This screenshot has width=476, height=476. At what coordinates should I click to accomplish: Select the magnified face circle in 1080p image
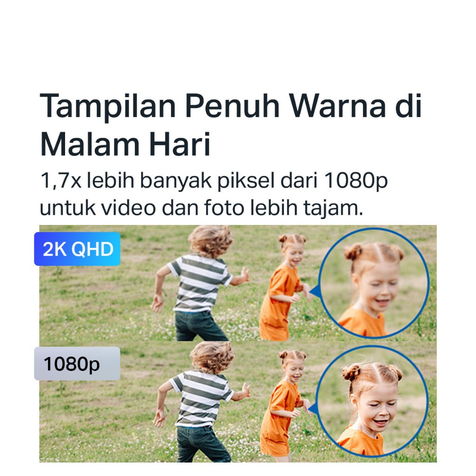pos(372,401)
